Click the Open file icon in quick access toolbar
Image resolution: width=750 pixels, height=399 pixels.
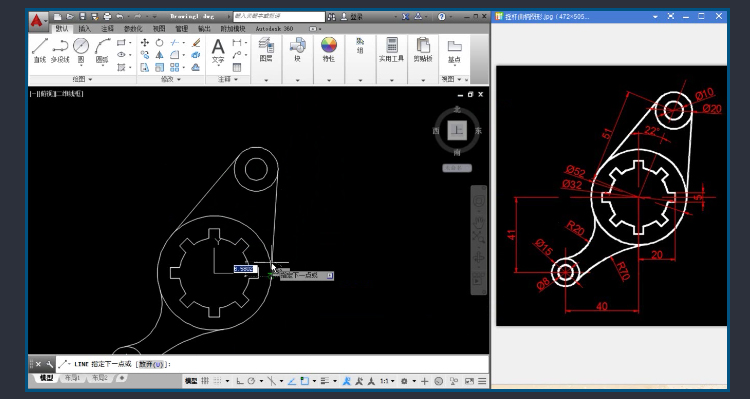click(x=70, y=17)
